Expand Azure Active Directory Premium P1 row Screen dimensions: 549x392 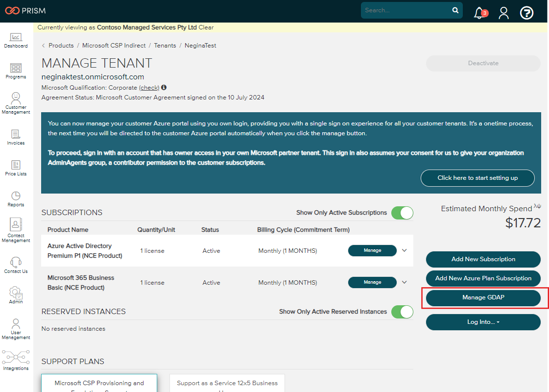coord(404,250)
